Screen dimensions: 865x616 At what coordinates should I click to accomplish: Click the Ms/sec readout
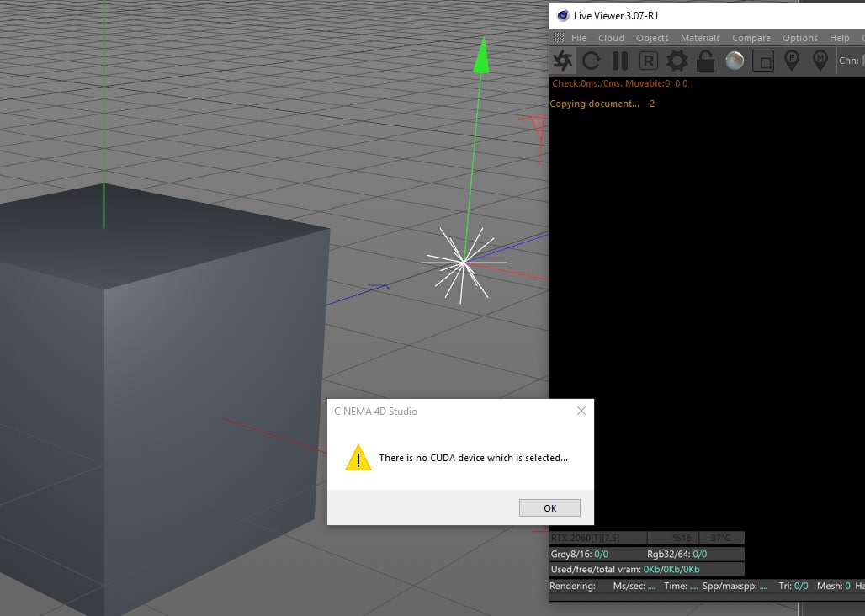[634, 586]
